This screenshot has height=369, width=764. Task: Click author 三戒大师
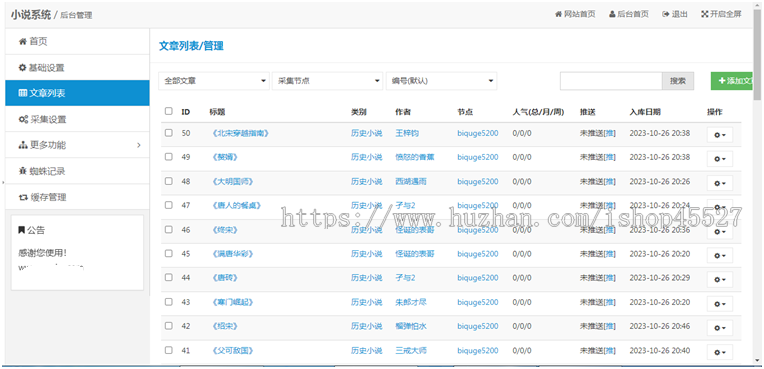pos(411,350)
